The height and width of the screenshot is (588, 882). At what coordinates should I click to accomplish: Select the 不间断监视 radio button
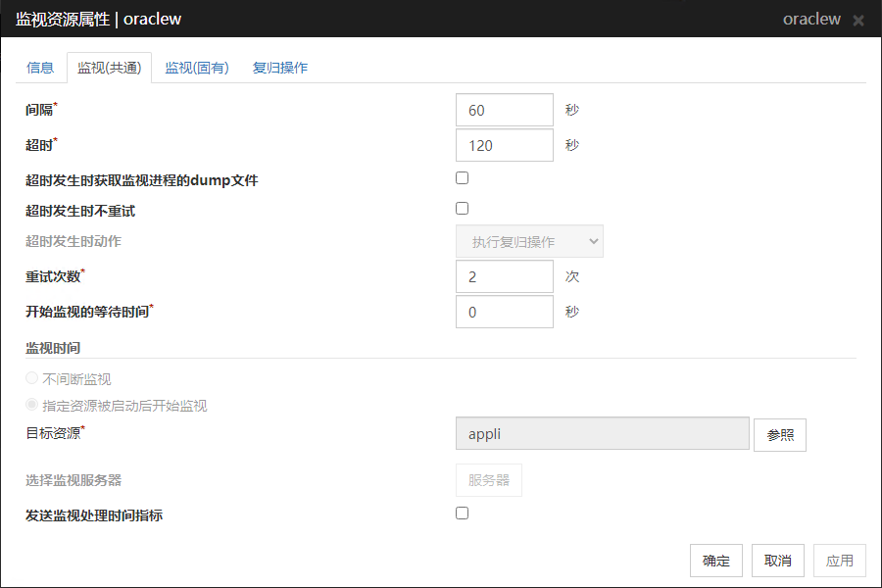coord(32,379)
